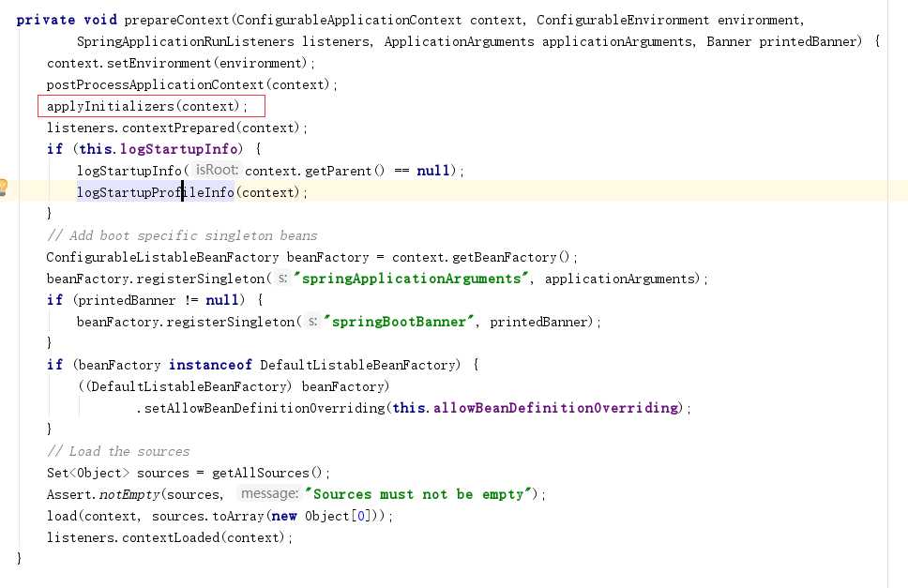The image size is (908, 588).
Task: Click the this.allowBeanDefinitionOverriding field
Action: pos(535,408)
